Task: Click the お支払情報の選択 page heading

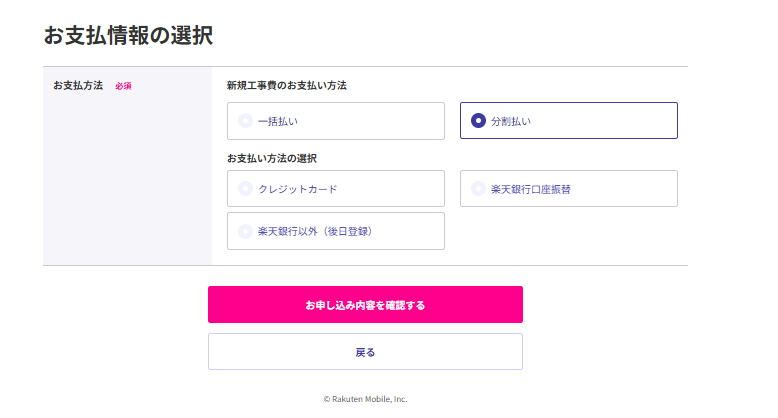Action: 127,36
